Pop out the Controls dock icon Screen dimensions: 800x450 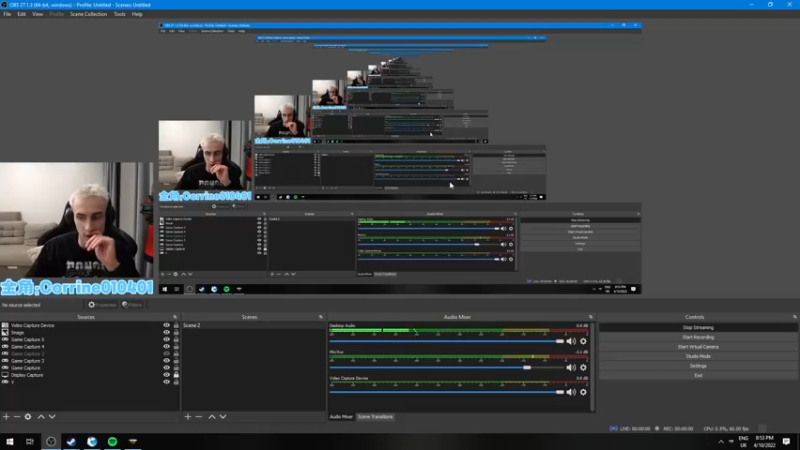tap(794, 317)
